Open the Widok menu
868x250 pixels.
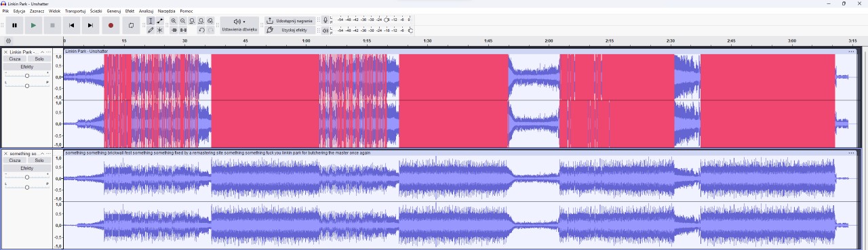click(x=54, y=11)
